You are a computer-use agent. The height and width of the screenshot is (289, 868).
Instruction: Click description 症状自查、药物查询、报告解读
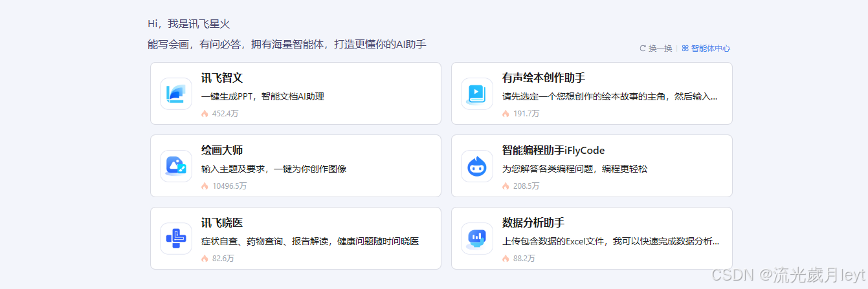(310, 241)
